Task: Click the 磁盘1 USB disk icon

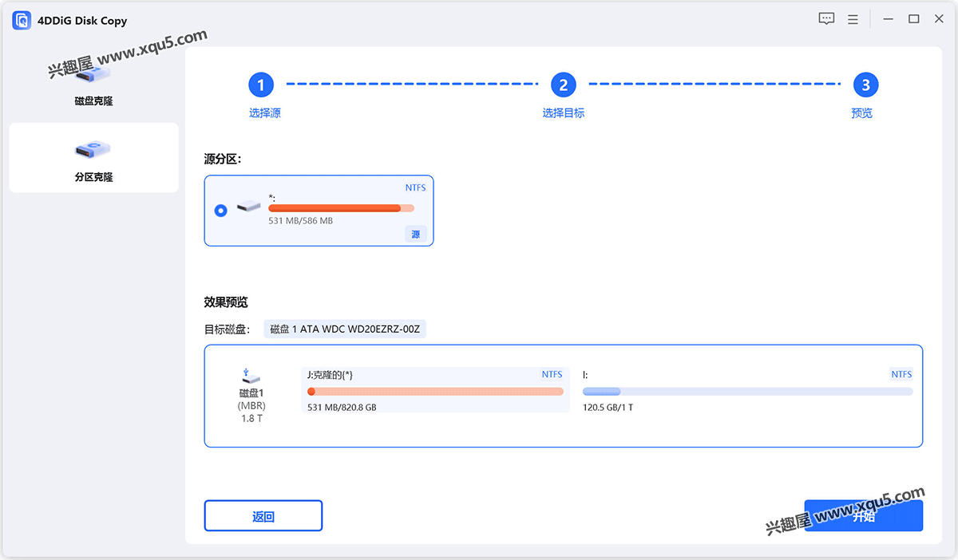Action: [x=251, y=376]
